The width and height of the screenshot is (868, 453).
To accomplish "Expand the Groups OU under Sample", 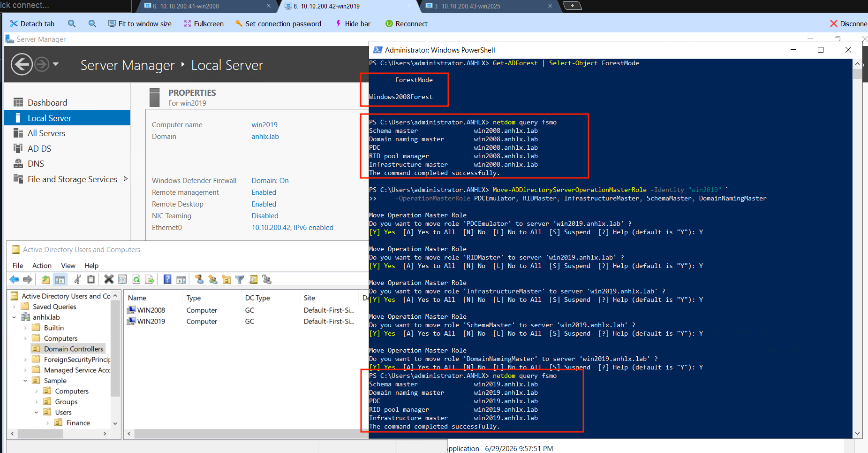I will click(x=37, y=402).
